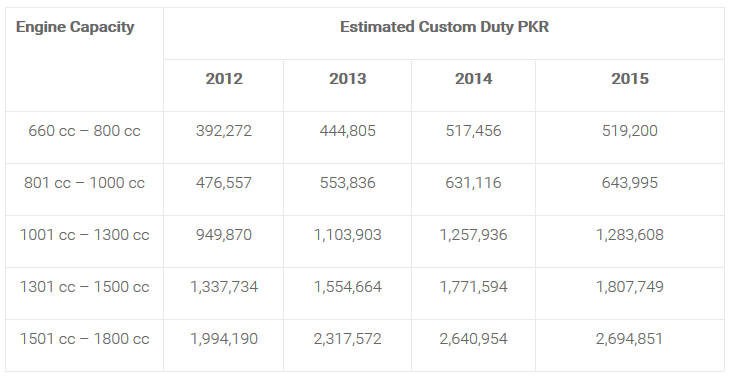Select the 2012 year column header
731x378 pixels.
(x=224, y=78)
